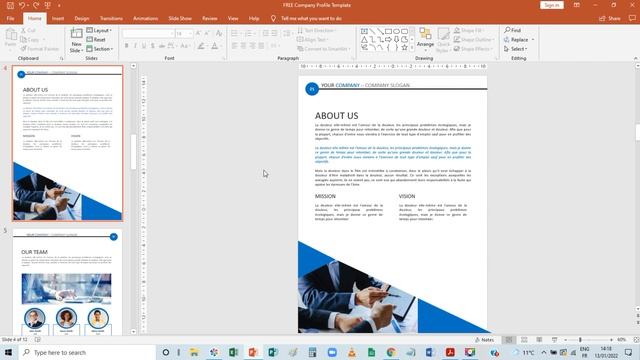
Task: Select the Rectangle shape from the gallery
Action: click(388, 31)
